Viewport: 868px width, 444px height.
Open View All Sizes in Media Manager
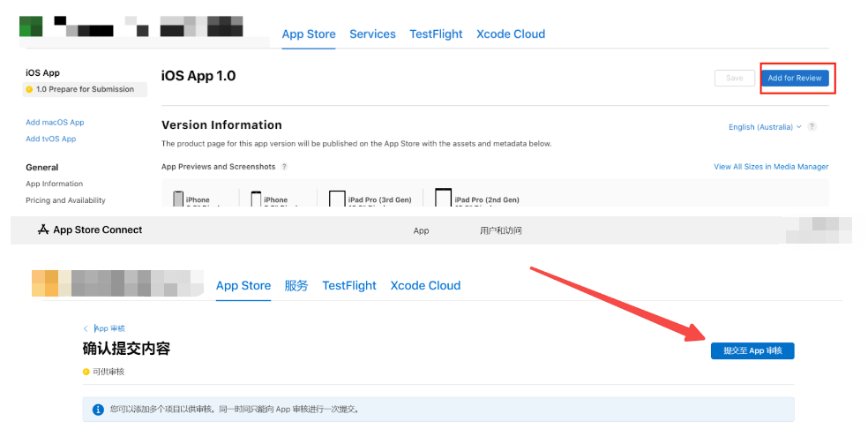pos(771,167)
